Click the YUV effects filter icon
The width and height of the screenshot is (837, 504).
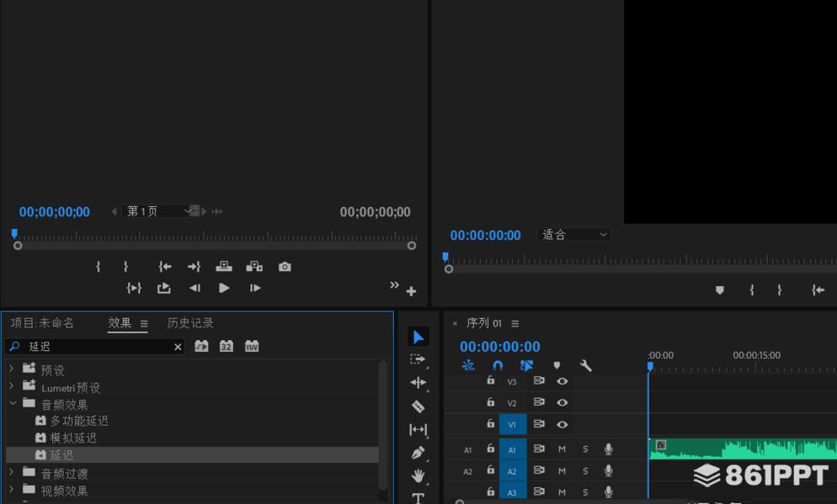(252, 346)
